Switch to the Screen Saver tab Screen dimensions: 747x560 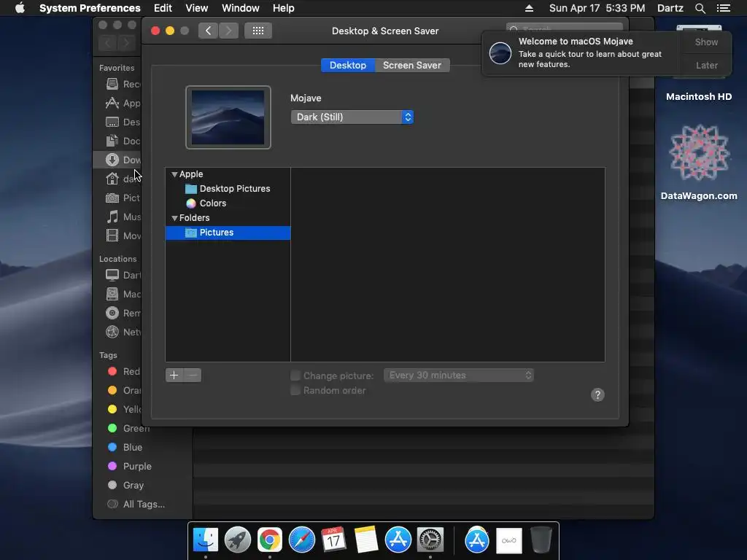coord(412,65)
